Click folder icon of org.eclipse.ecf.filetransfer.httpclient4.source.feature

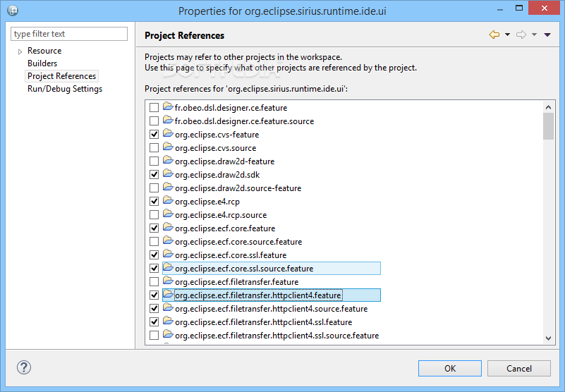tap(168, 307)
